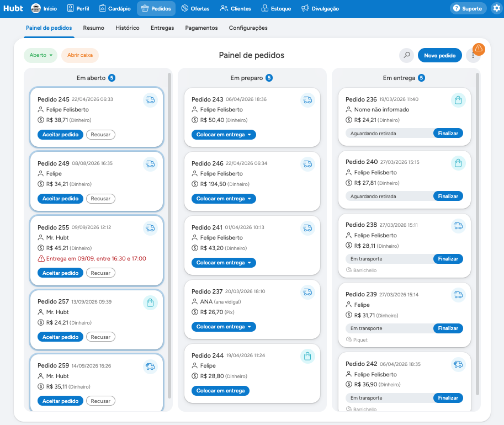This screenshot has height=425, width=504.
Task: Accept Pedido 245
Action: 60,135
